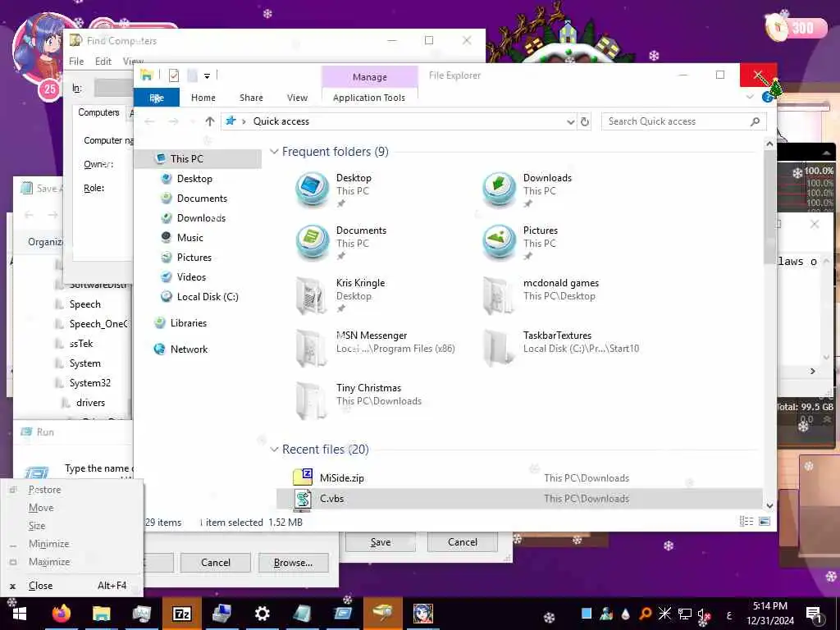Choose Move in the system context menu

(72, 508)
